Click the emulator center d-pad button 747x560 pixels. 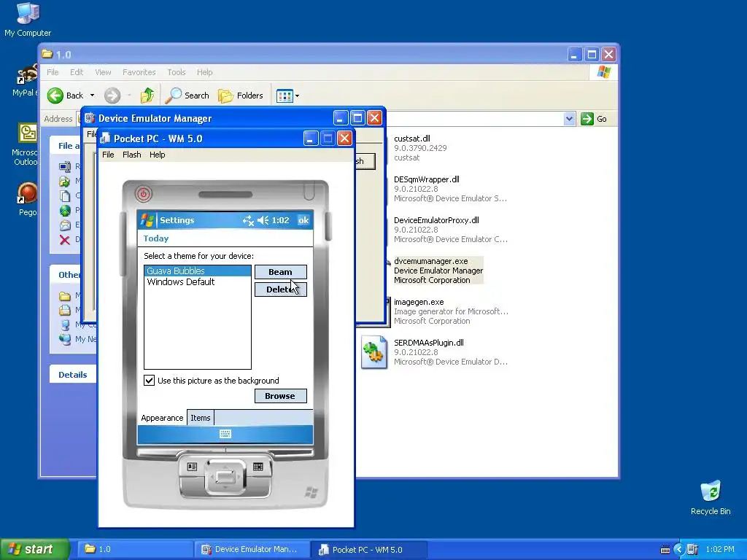pyautogui.click(x=225, y=475)
